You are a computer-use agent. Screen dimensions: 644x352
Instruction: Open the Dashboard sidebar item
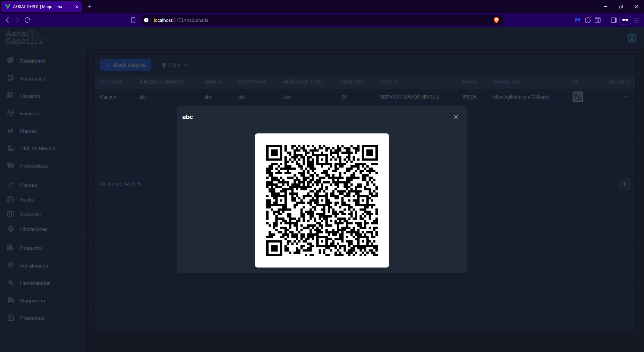click(32, 61)
